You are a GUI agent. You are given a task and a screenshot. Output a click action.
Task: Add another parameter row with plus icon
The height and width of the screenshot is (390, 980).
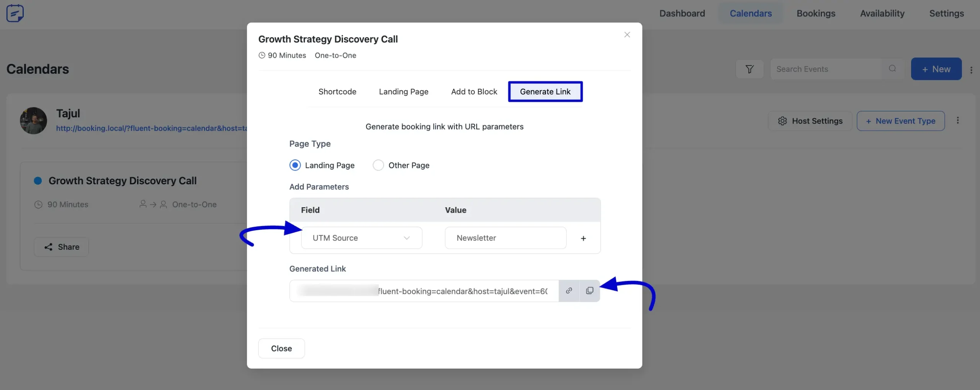[x=583, y=239]
